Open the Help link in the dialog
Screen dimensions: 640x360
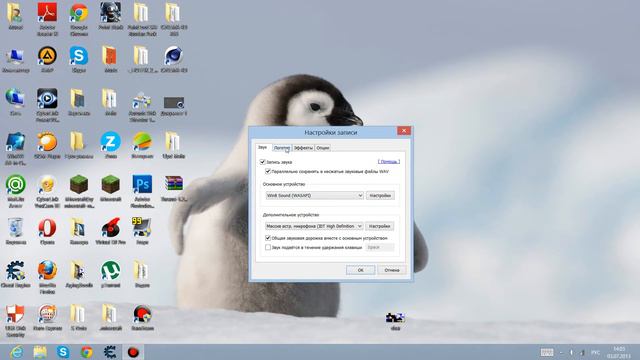tap(389, 162)
